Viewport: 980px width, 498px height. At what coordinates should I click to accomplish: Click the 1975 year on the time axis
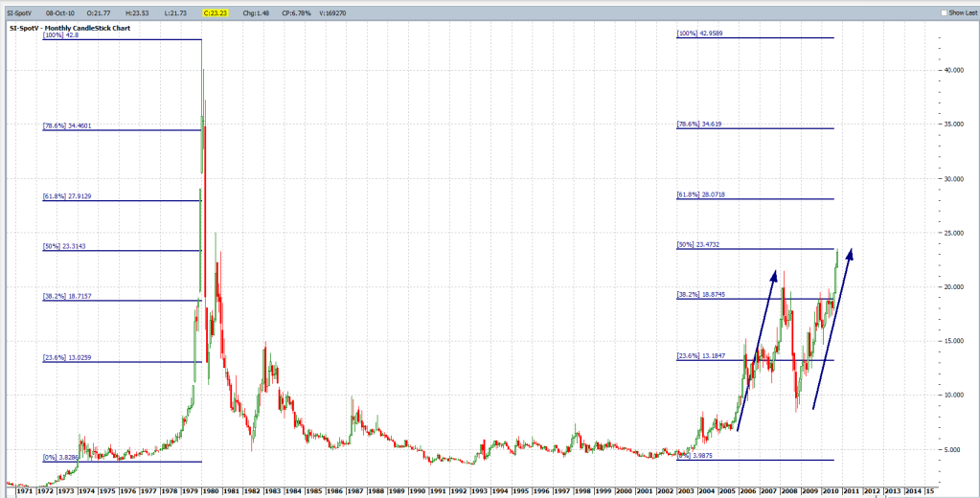coord(107,491)
